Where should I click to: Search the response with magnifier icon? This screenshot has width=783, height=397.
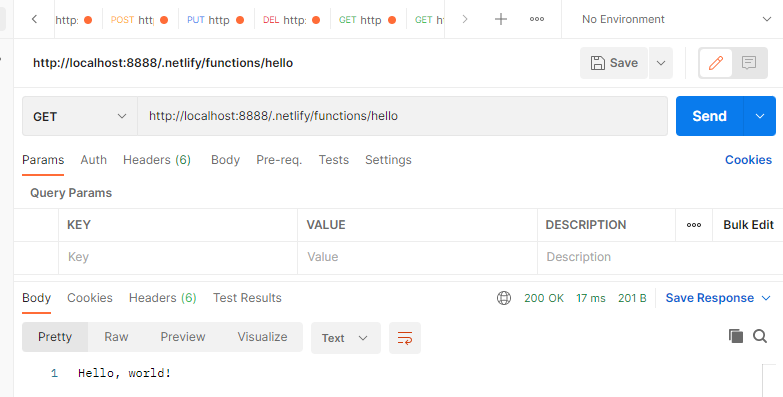pyautogui.click(x=760, y=336)
